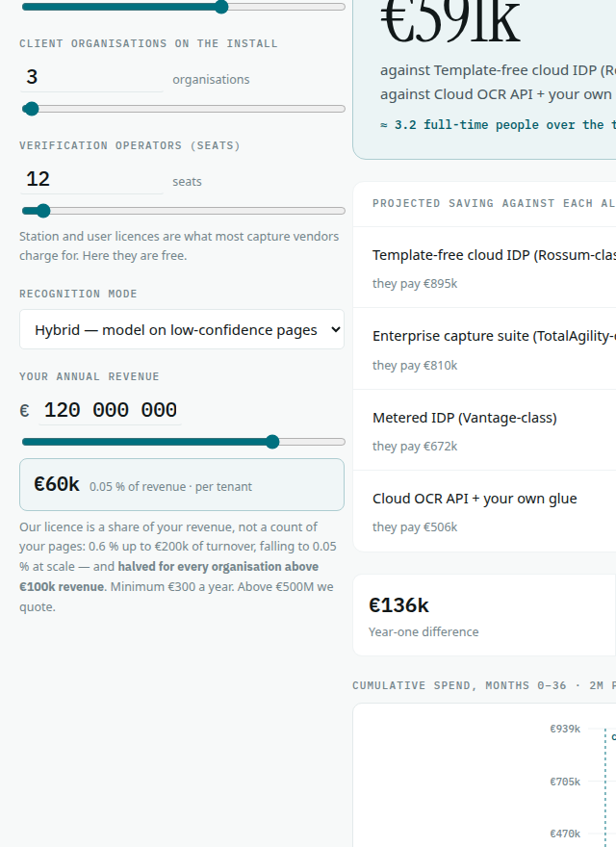
Task: Click the €60k licence fee figure
Action: click(x=57, y=484)
